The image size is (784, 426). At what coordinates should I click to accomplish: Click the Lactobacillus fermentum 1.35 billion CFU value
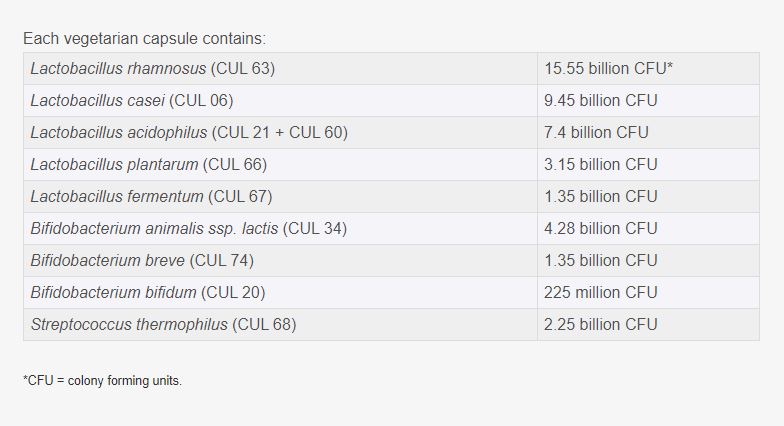(601, 197)
